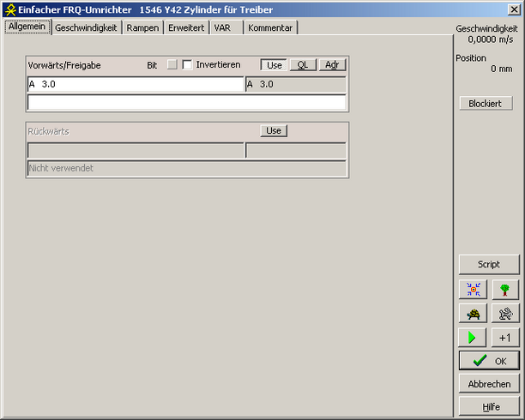Toggle the Bit indicator box
This screenshot has height=420, width=525.
point(172,65)
